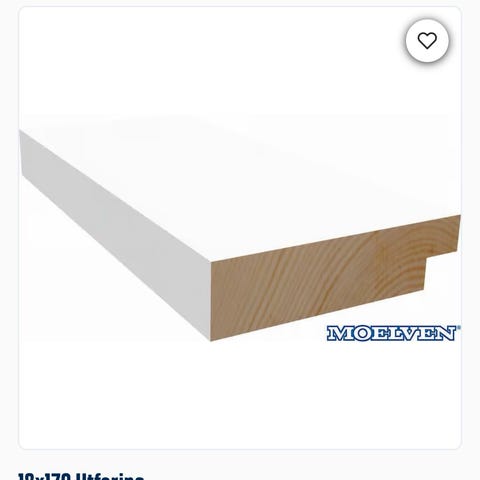Image resolution: width=480 pixels, height=480 pixels.
Task: Click the blue MOELVEN wordmark text
Action: pos(391,333)
